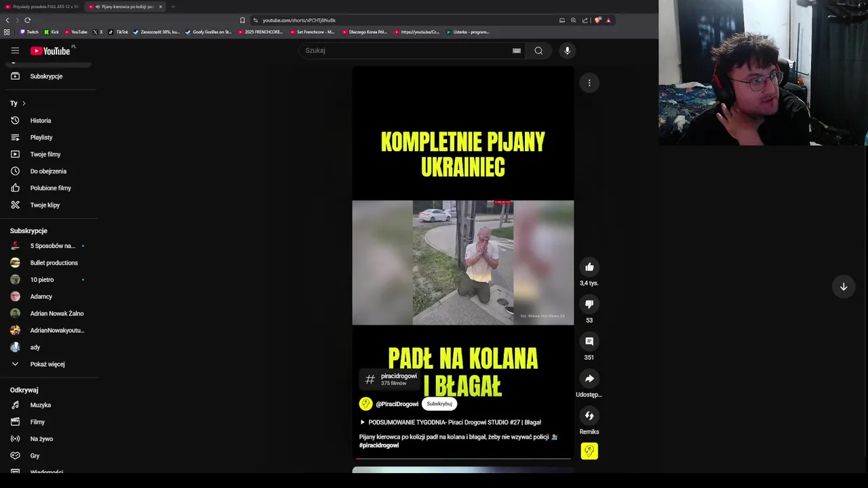Screen dimensions: 868x488
Task: Open the Subskrypcje sidebar entry
Action: [x=46, y=76]
